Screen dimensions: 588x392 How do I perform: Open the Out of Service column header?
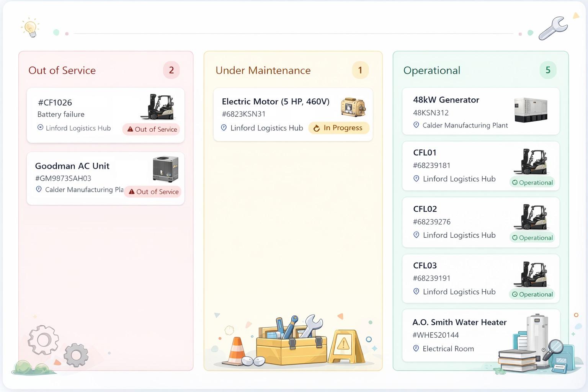click(62, 70)
